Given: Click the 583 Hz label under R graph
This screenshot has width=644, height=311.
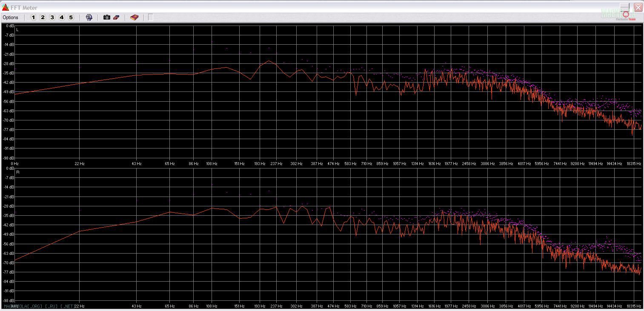Looking at the screenshot, I should click(350, 306).
